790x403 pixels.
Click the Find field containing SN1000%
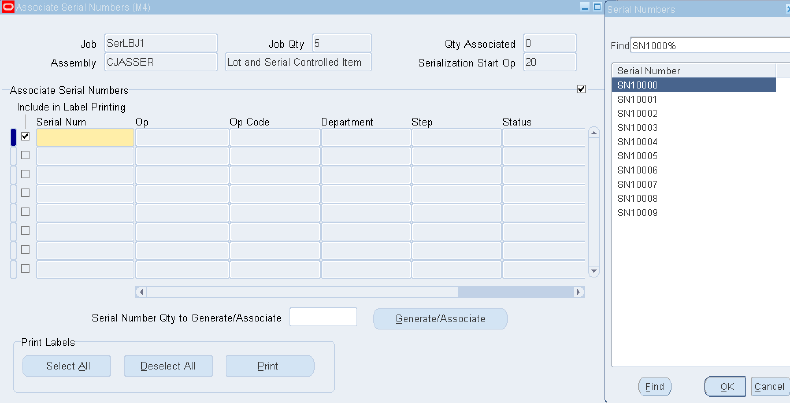tap(710, 45)
